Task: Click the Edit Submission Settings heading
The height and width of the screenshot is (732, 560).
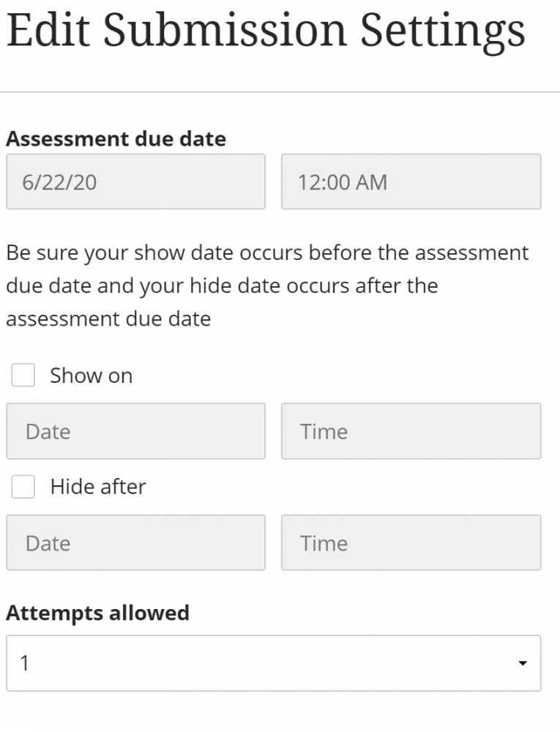Action: pos(265,29)
